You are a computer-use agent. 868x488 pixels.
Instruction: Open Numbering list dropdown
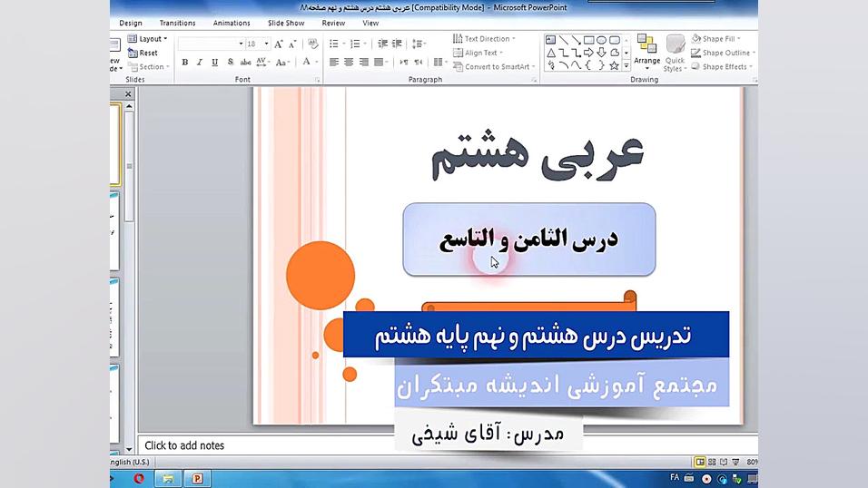[358, 44]
